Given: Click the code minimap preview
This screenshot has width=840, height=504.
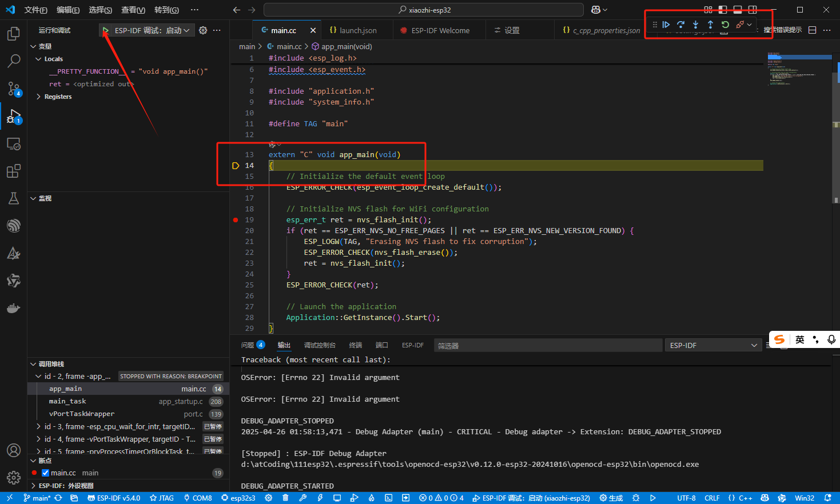Looking at the screenshot, I should pos(799,69).
